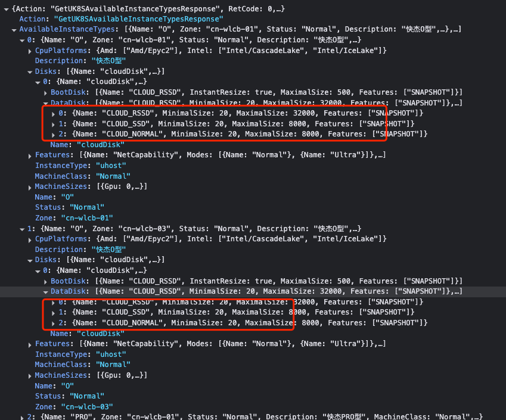Expand Features NetCapability in cn-wlcb-01 entry

pos(30,156)
